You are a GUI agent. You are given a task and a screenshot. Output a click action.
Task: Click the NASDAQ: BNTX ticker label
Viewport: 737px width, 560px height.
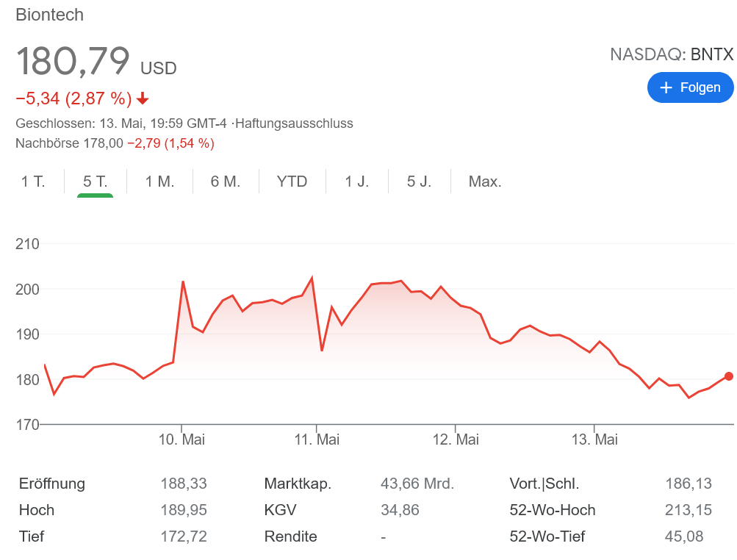tap(672, 54)
